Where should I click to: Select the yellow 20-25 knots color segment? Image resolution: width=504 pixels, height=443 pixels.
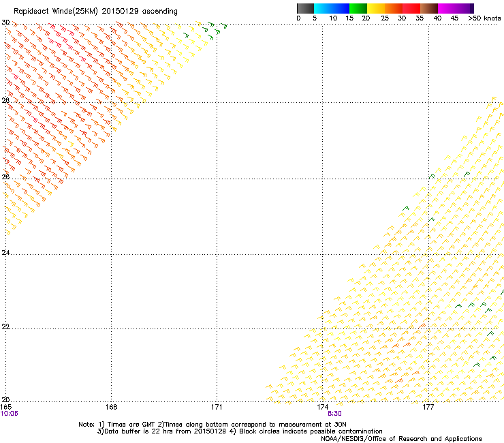[376, 8]
